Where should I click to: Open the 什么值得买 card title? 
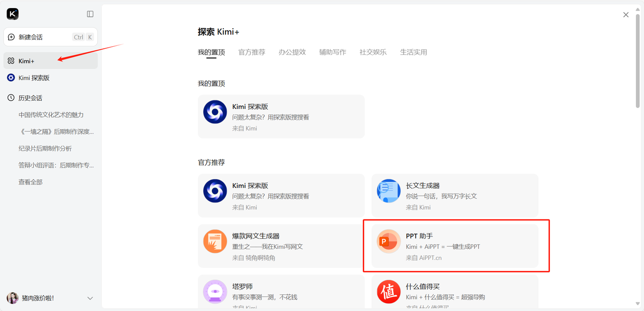coord(423,286)
